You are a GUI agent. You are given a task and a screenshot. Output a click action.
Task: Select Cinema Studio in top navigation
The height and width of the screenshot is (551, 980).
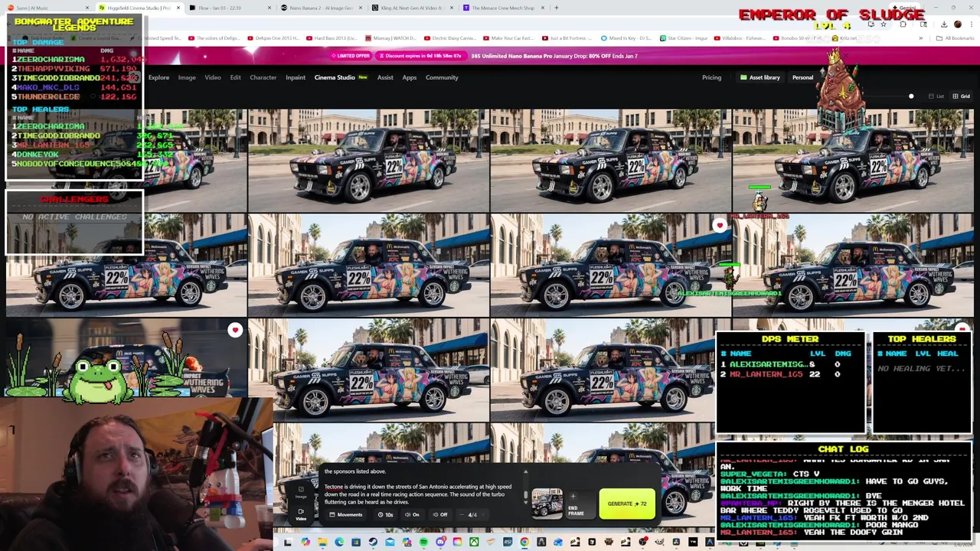point(335,77)
